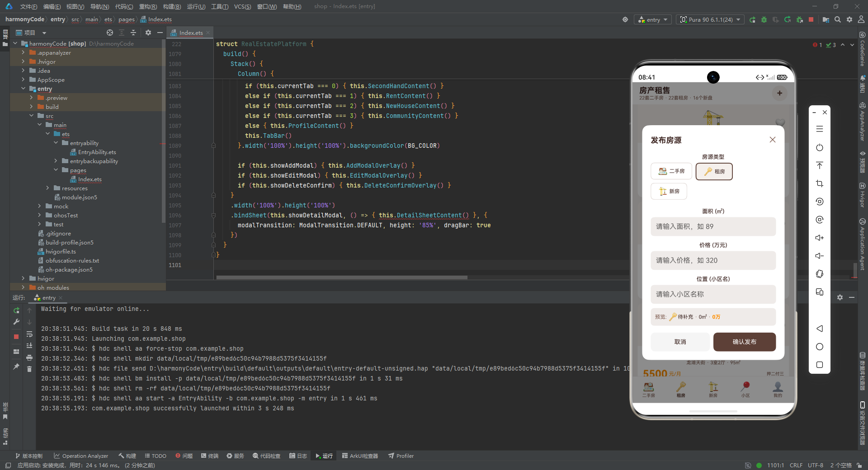Tap the 确认发布 button
The image size is (868, 470).
[745, 342]
